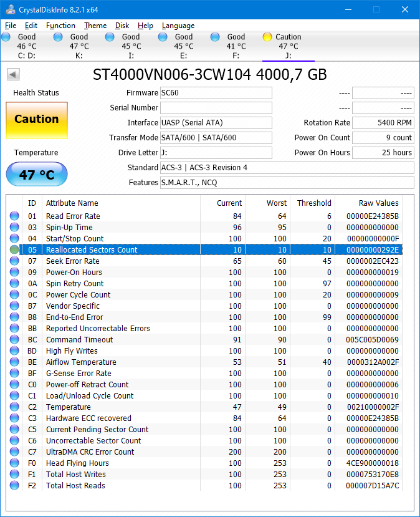The width and height of the screenshot is (420, 517).
Task: Select the C: D: disk status orb
Action: tap(6, 37)
